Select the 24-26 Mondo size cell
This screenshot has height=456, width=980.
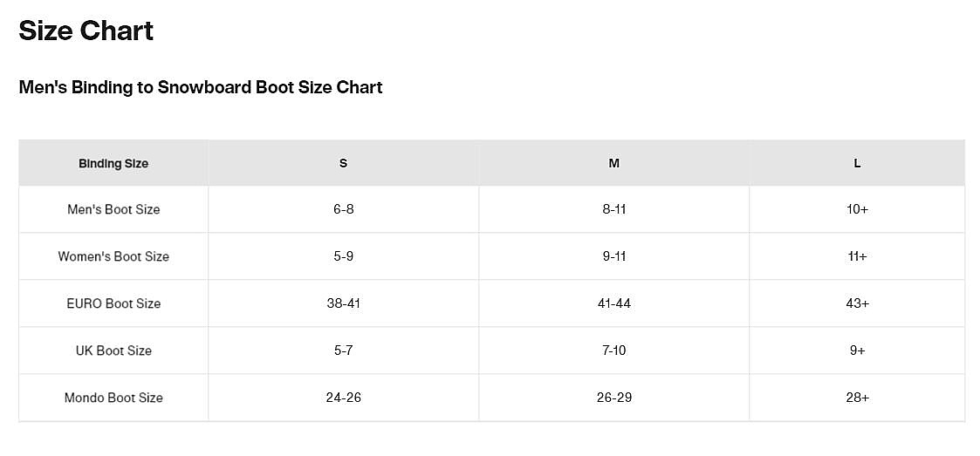click(343, 398)
